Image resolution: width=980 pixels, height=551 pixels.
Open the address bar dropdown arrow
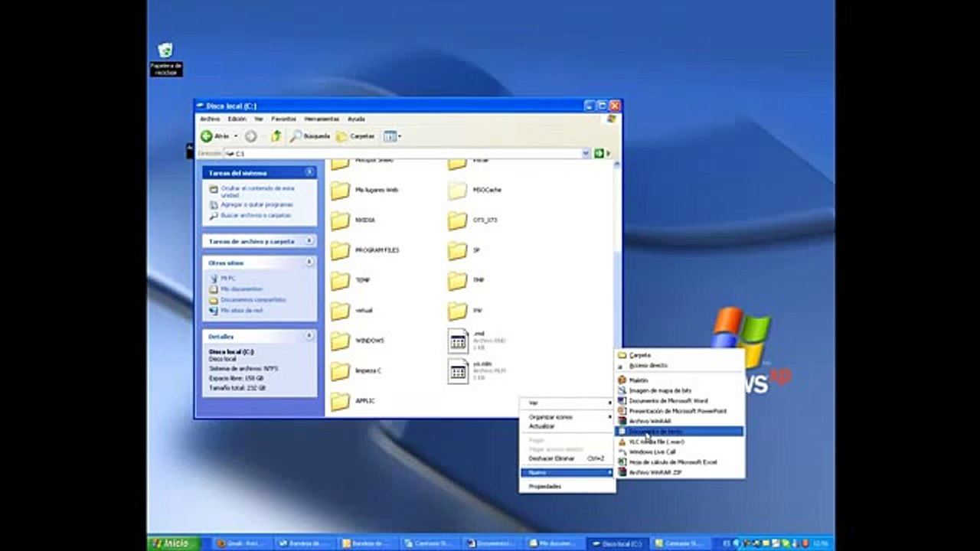click(x=586, y=154)
